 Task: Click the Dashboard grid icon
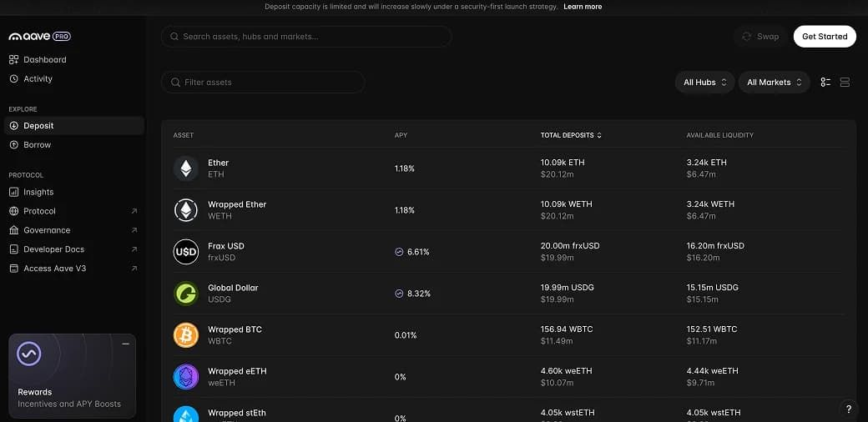click(x=14, y=60)
